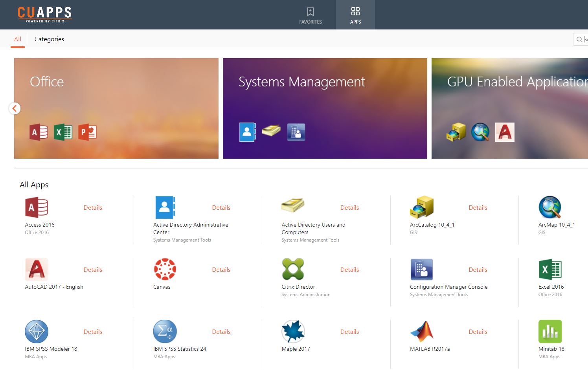Click the 'Canvas' app name
588x370 pixels.
click(x=162, y=287)
